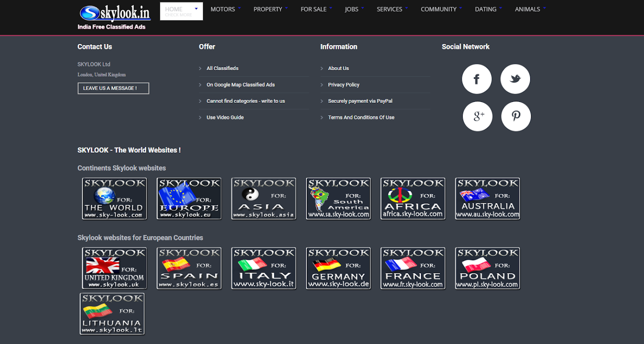Image resolution: width=644 pixels, height=344 pixels.
Task: Click the India Free Classified Ads tagline
Action: tap(111, 27)
